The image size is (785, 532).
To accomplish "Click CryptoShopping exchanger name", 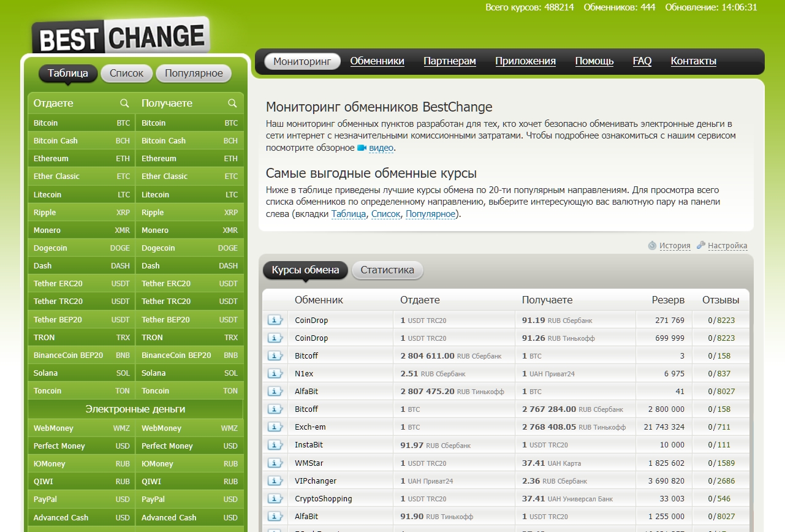I will pyautogui.click(x=324, y=498).
